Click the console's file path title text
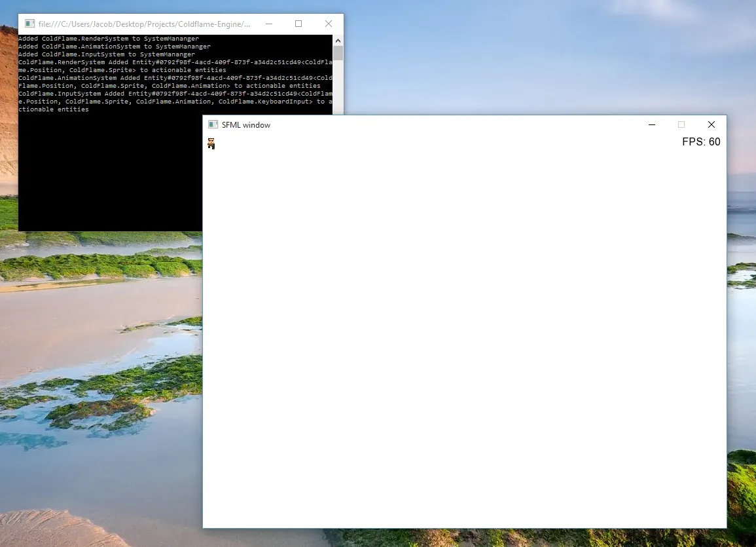 [x=144, y=24]
